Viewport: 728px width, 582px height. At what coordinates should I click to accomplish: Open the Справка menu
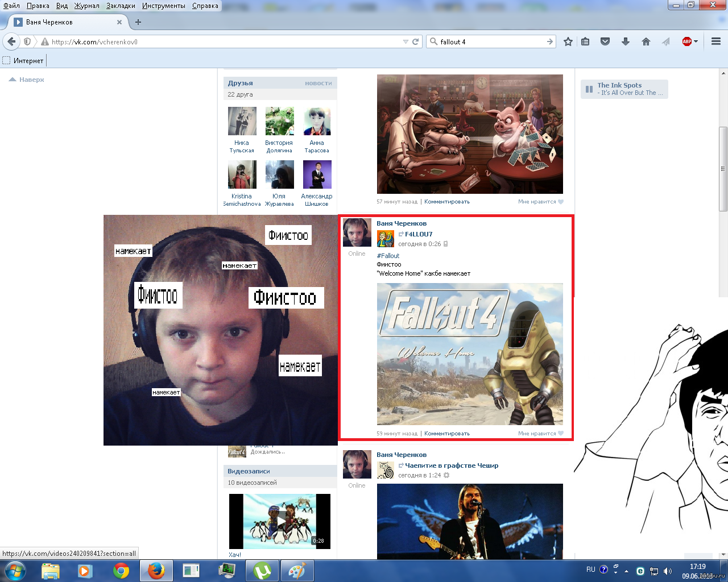tap(205, 6)
